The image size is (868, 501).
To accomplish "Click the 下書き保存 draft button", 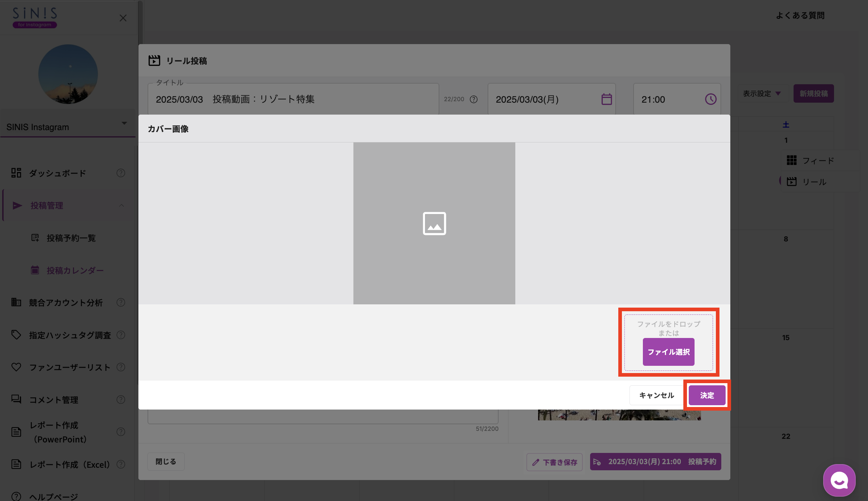I will click(x=554, y=462).
